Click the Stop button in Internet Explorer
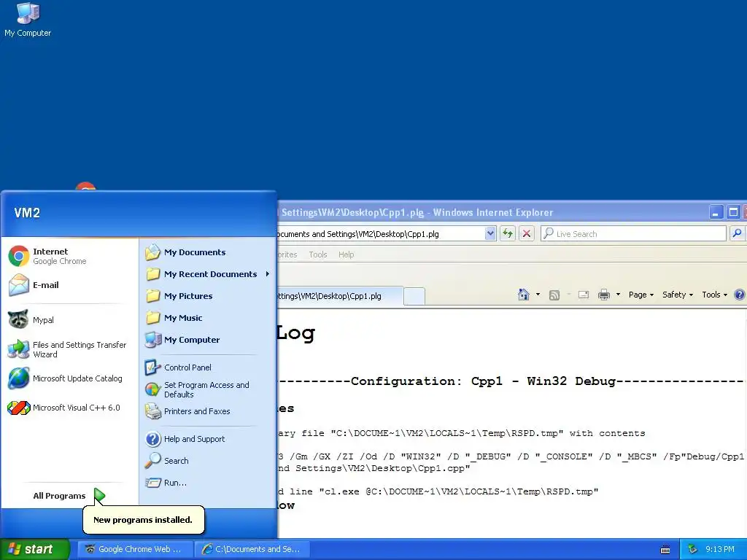 527,233
